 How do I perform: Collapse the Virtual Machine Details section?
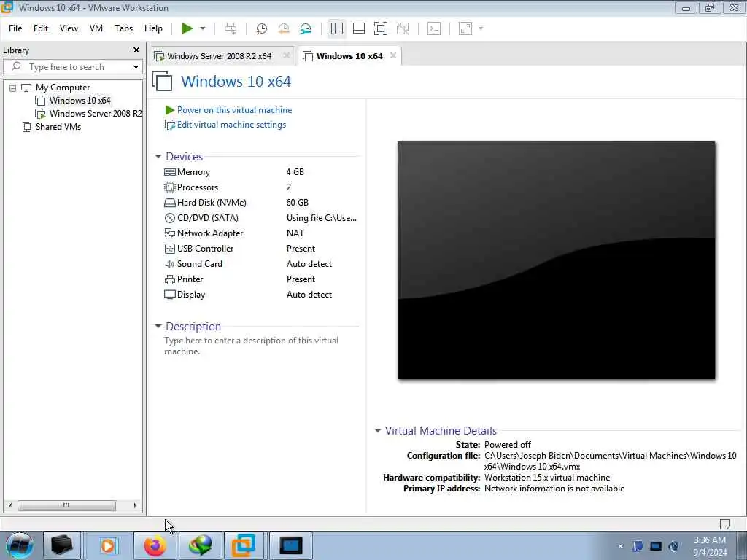pyautogui.click(x=378, y=431)
